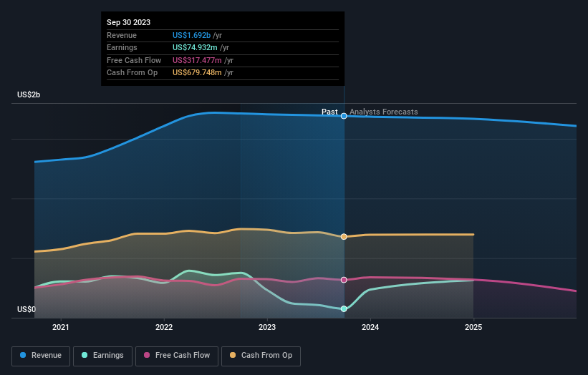
Task: Click the 2025 x-axis label
Action: click(x=473, y=328)
